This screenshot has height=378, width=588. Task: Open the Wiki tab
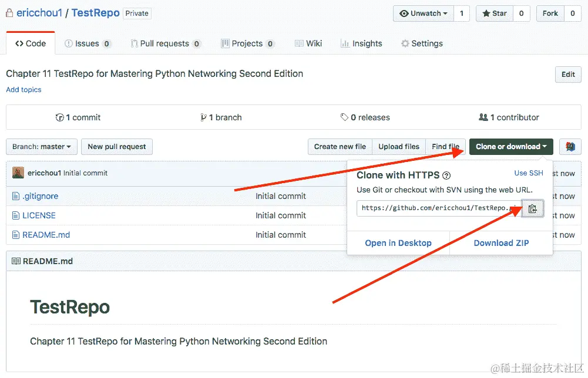[x=308, y=43]
